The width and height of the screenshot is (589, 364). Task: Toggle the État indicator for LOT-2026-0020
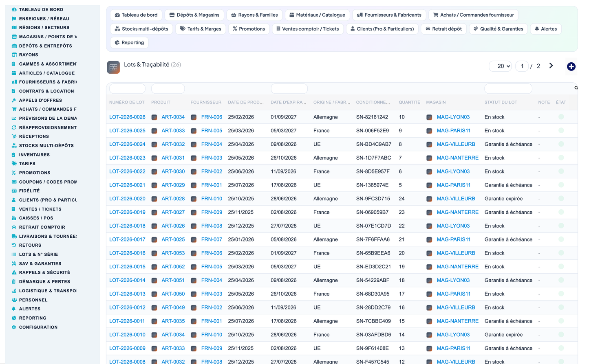coord(561,199)
